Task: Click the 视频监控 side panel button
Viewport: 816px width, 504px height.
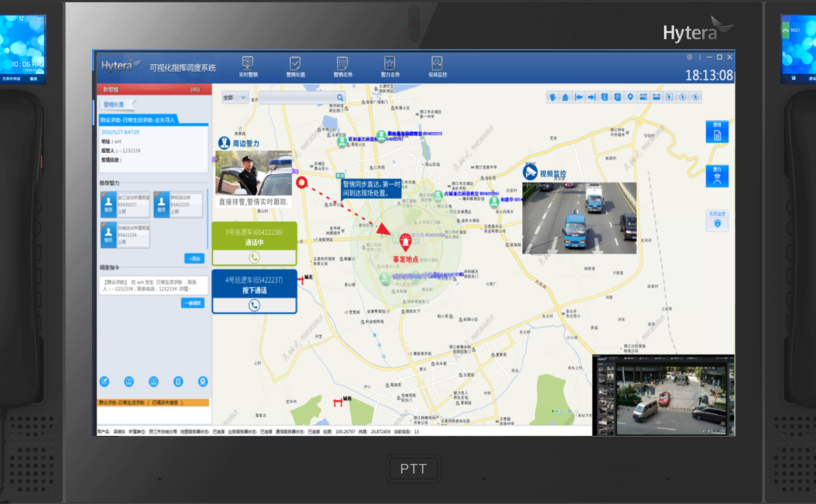Action: point(717,220)
